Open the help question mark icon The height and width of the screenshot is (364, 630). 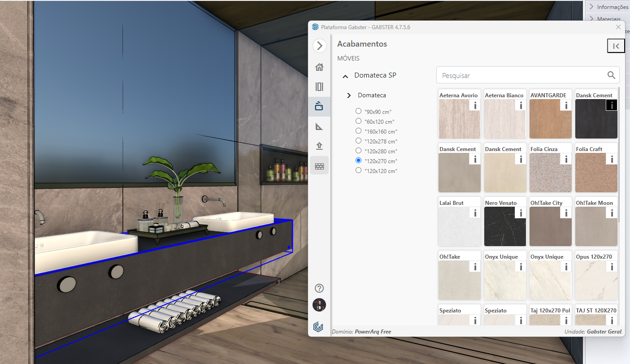click(x=319, y=288)
